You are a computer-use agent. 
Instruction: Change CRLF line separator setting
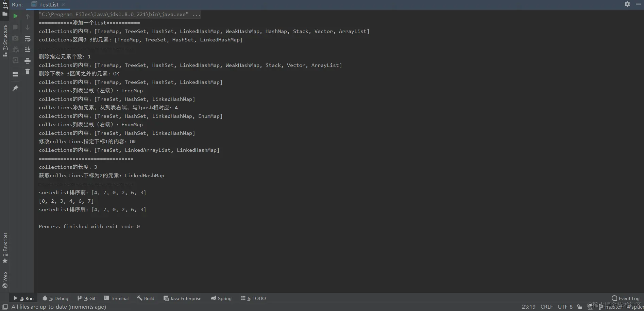pos(546,307)
